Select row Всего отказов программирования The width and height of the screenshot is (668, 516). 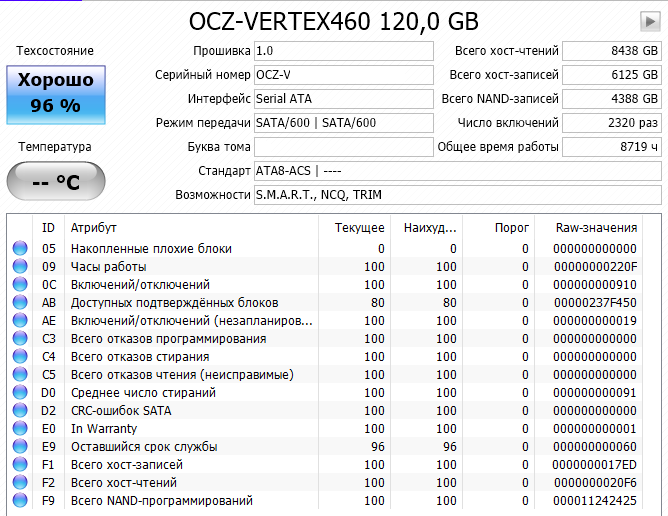tap(327, 338)
